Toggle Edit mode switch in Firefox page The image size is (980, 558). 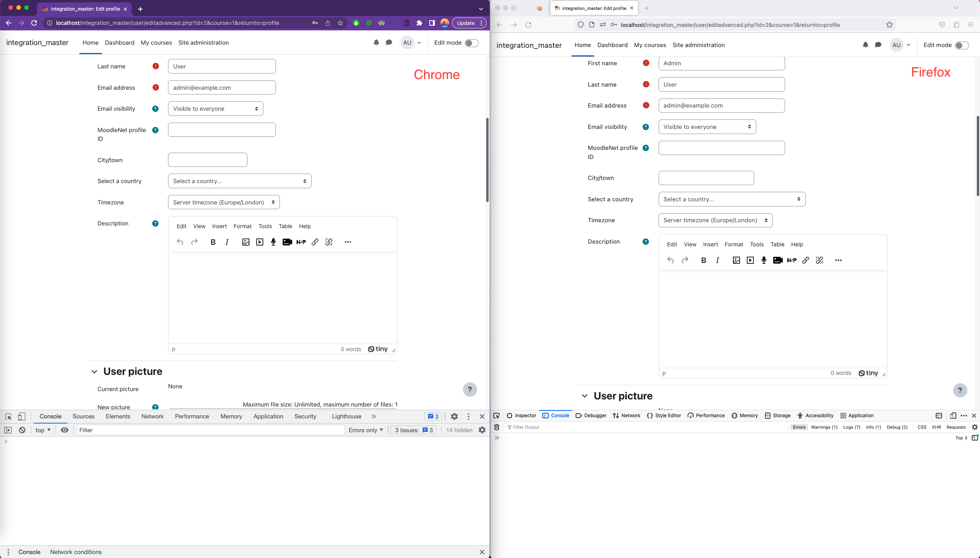pos(962,45)
